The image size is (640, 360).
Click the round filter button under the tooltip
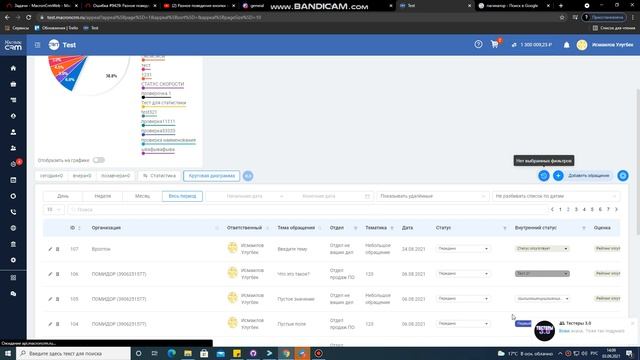point(544,176)
